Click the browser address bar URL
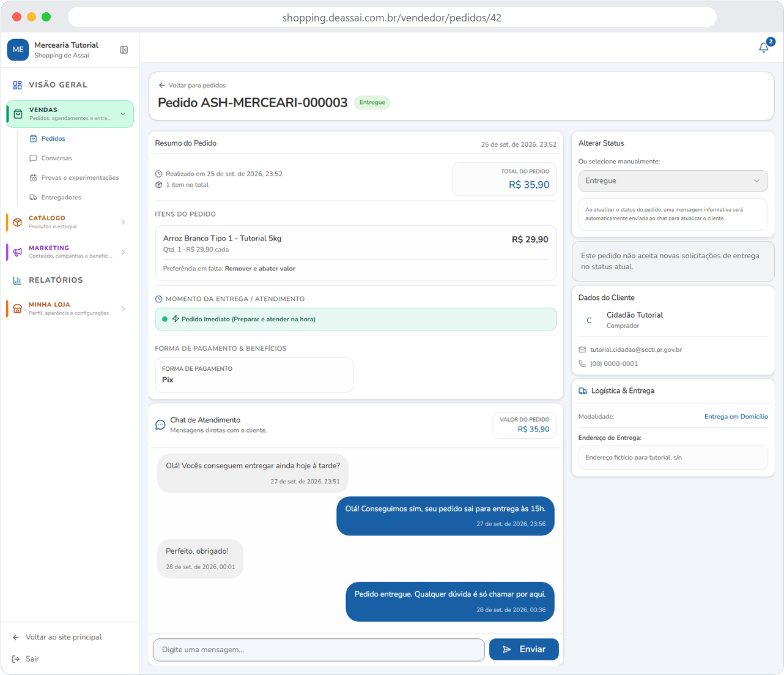The height and width of the screenshot is (675, 784). tap(392, 18)
